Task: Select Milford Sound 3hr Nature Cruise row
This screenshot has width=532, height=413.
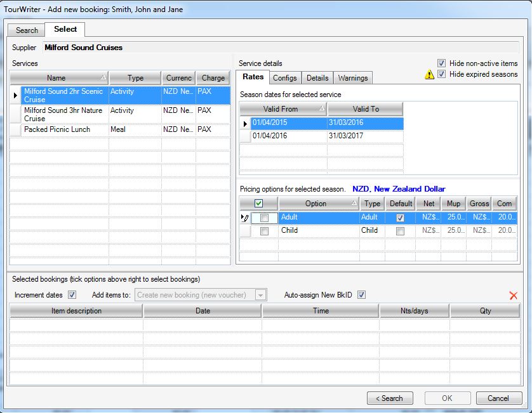Action: tap(63, 114)
